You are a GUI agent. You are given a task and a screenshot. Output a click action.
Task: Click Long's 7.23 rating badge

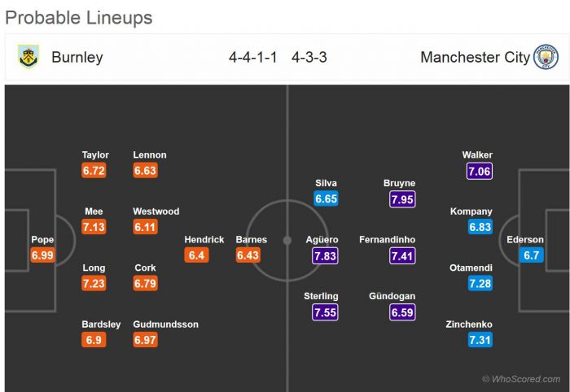pyautogui.click(x=94, y=284)
